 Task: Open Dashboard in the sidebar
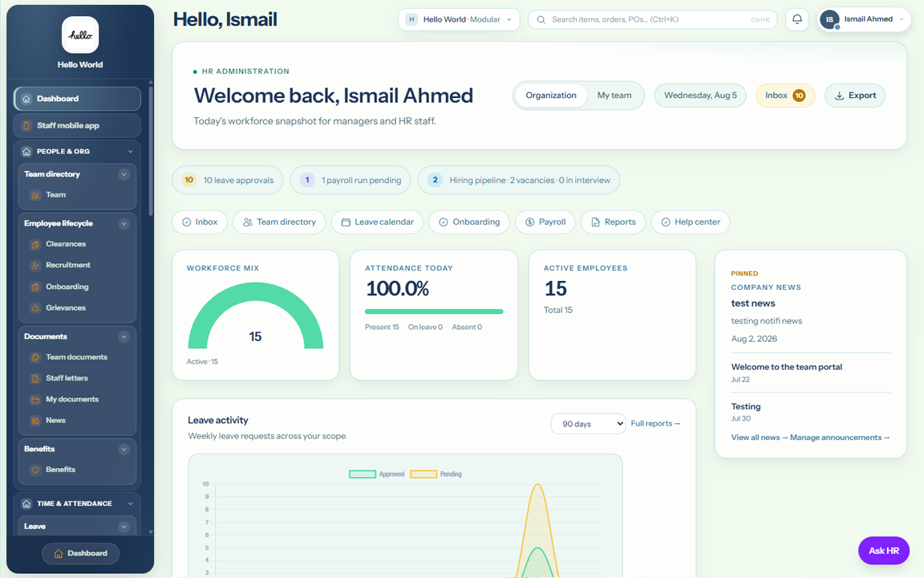[77, 99]
